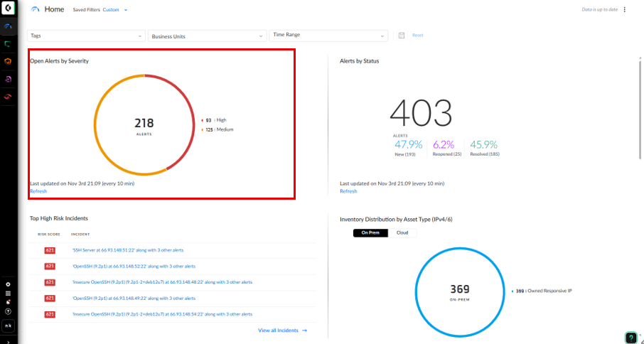
Task: Select the orange shield icon in sidebar
Action: 8,61
